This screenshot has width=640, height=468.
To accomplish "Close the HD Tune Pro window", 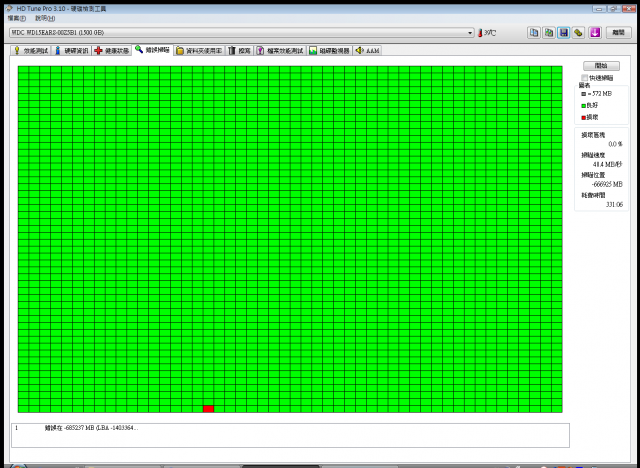I will tap(628, 9).
